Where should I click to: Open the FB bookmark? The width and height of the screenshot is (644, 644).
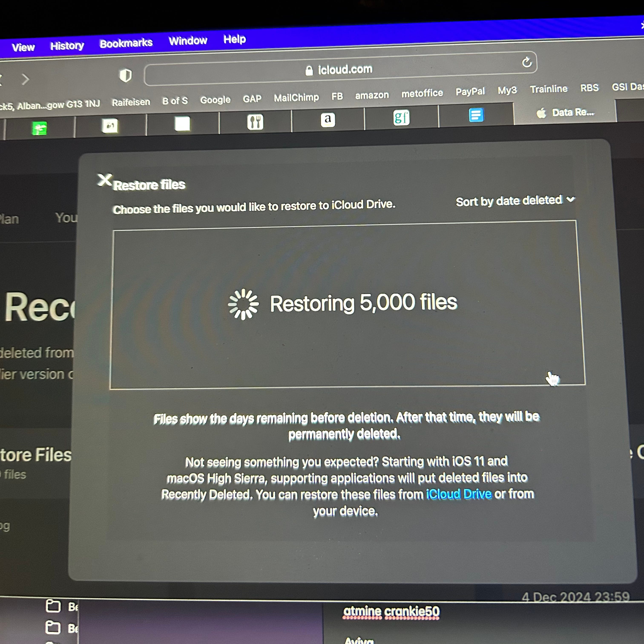[x=337, y=96]
